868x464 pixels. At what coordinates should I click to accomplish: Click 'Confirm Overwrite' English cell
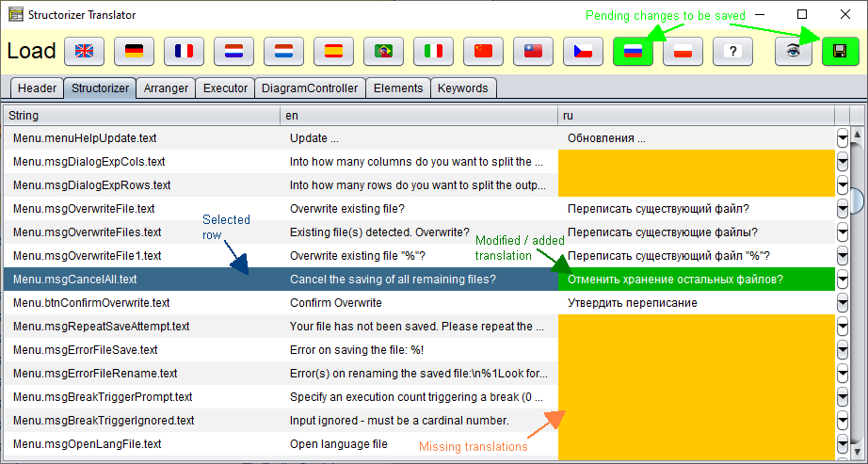click(419, 303)
